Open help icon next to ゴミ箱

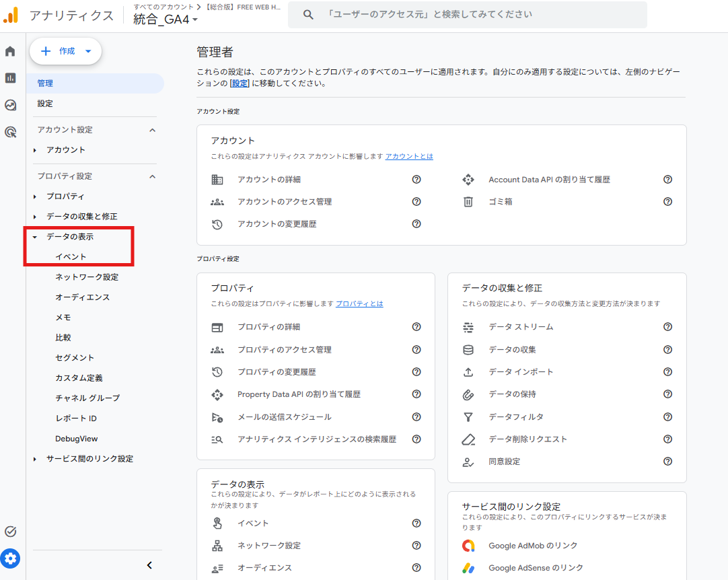click(667, 202)
